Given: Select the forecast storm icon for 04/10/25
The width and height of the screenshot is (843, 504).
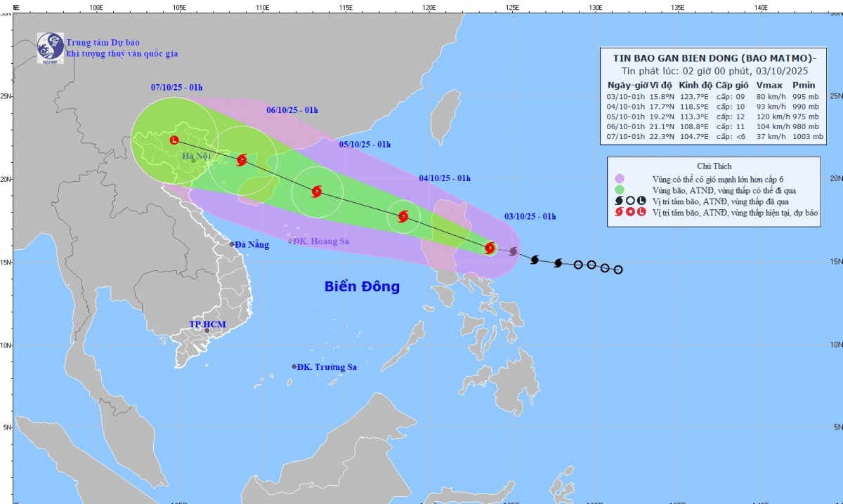Looking at the screenshot, I should tap(403, 216).
